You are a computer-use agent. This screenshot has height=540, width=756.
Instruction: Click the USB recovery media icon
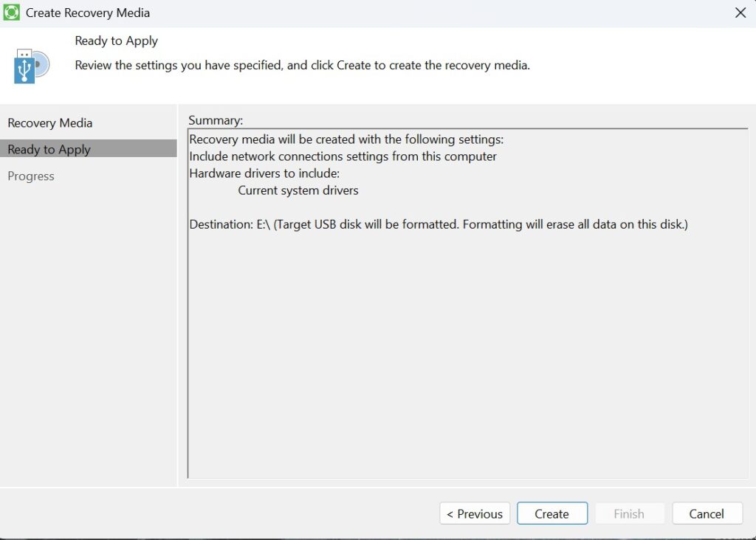(x=31, y=66)
